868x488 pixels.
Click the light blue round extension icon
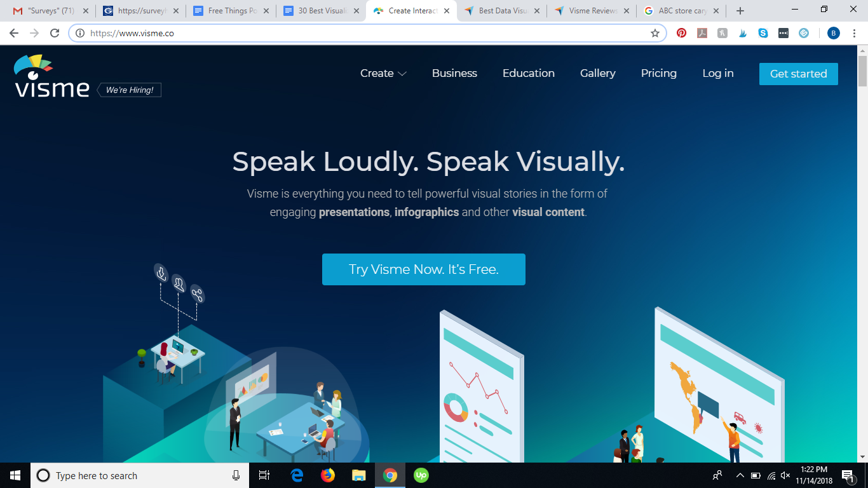[804, 33]
